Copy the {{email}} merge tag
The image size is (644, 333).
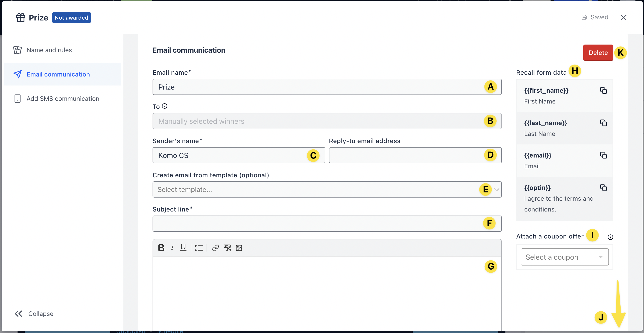603,155
